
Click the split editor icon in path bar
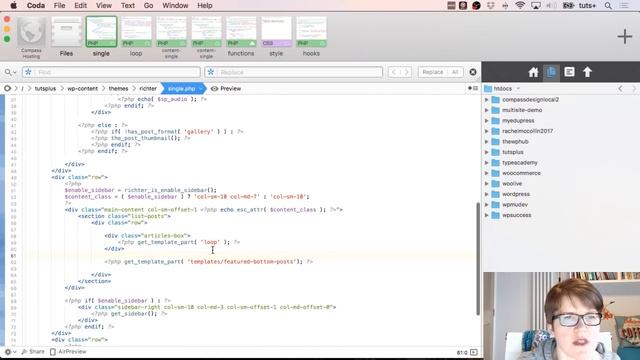[473, 88]
